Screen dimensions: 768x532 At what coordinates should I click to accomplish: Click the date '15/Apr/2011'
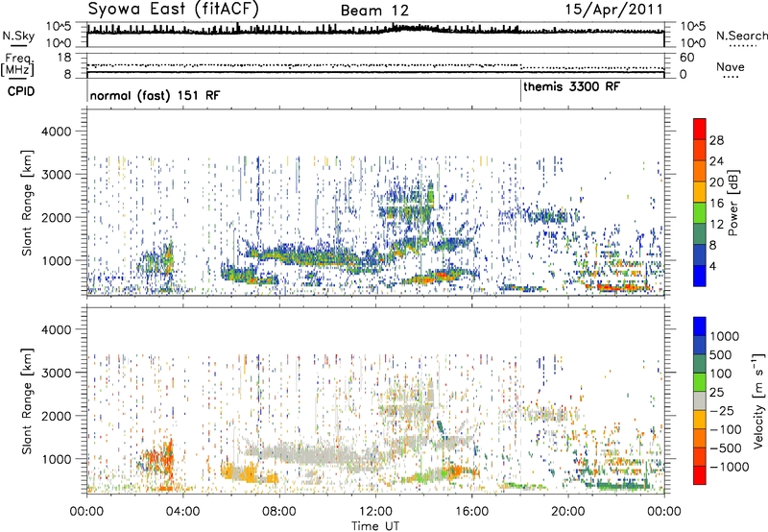coord(614,10)
